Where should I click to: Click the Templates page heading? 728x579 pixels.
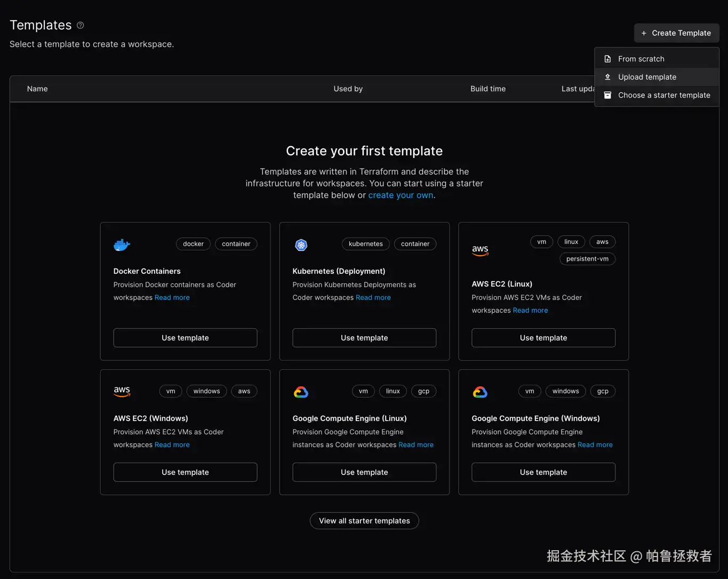pos(41,25)
